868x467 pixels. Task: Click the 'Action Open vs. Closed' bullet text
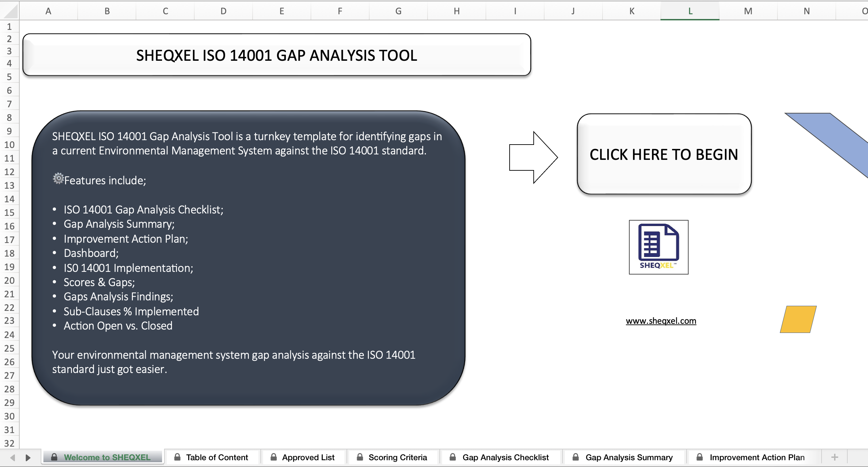[118, 326]
